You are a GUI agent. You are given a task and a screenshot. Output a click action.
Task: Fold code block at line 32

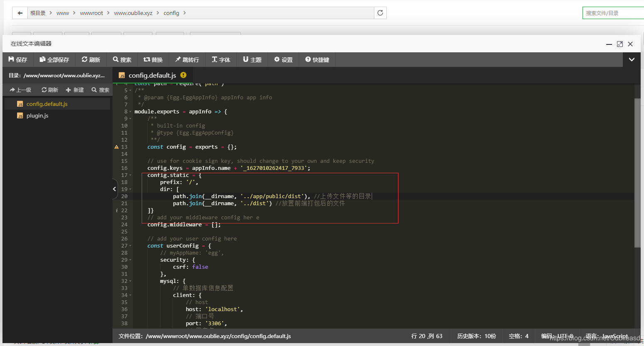(130, 281)
